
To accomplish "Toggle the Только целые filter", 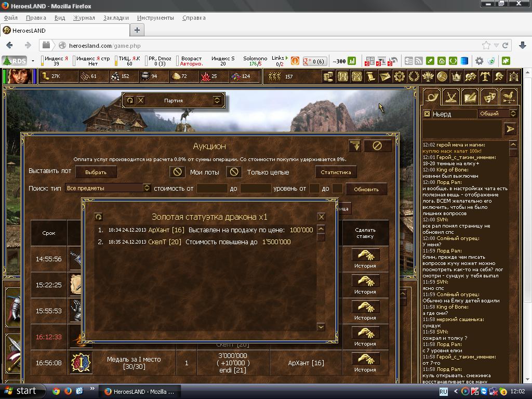I will 234,172.
